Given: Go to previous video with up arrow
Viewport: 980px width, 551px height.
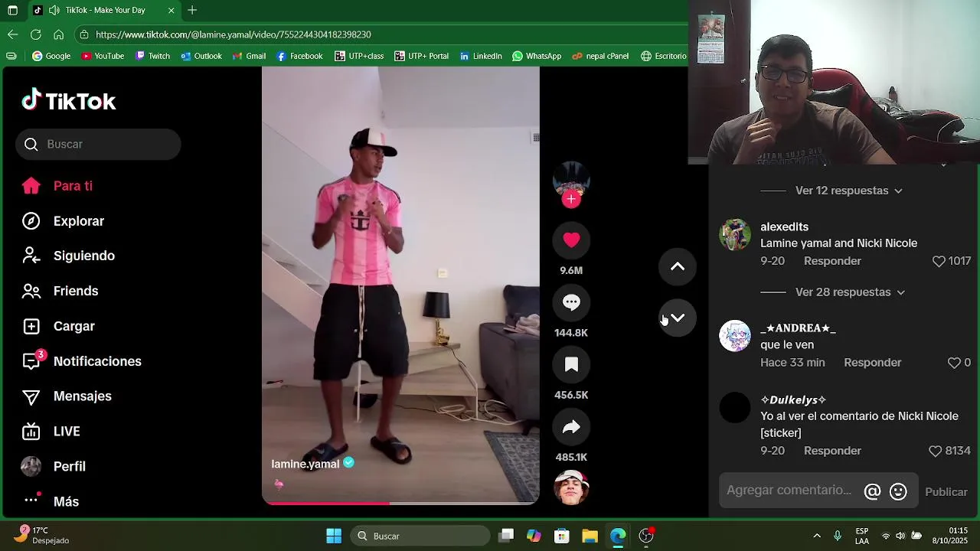Looking at the screenshot, I should 678,266.
